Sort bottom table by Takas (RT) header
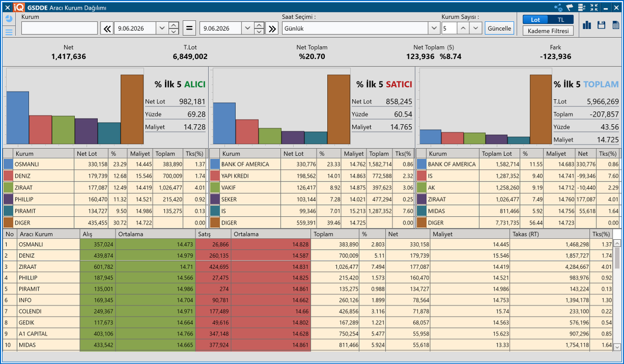 [550, 234]
